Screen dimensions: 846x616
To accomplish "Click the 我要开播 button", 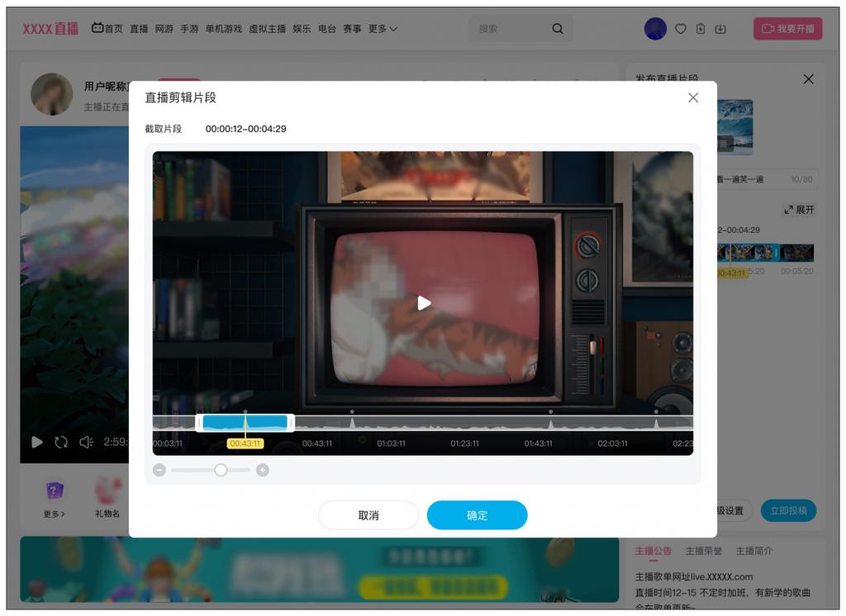I will pyautogui.click(x=787, y=29).
